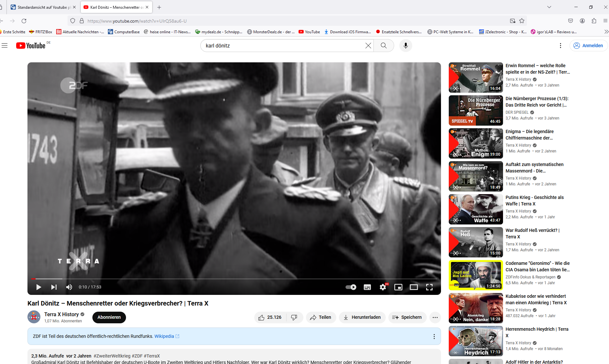609x364 pixels.
Task: Open FRITZ!Box bookmark
Action: 41,32
